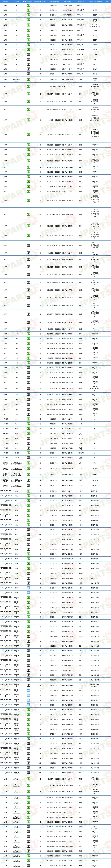Click the ON icon in the OM 642.873 row
The image size is (111, 868).
tap(29, 583)
